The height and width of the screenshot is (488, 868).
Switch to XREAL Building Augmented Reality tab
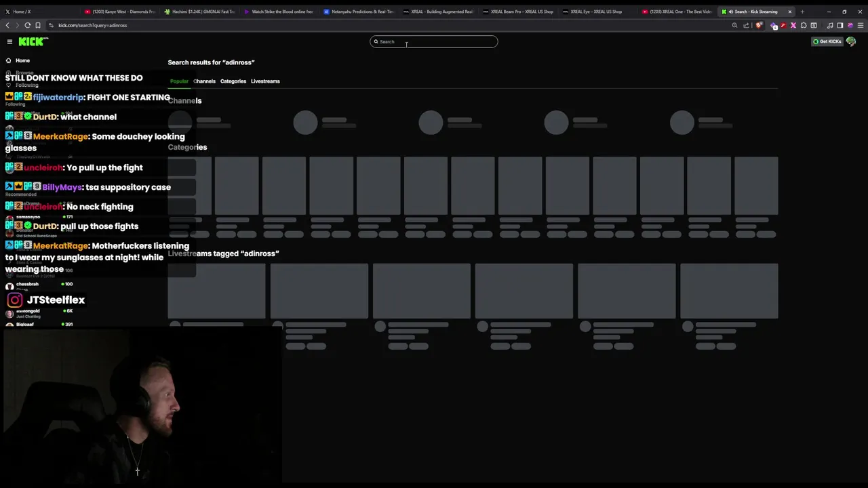[439, 12]
